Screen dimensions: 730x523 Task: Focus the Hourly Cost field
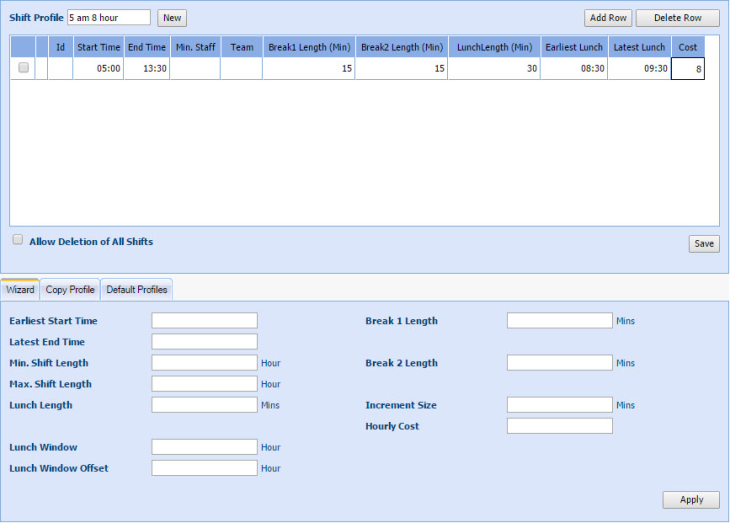[x=559, y=426]
